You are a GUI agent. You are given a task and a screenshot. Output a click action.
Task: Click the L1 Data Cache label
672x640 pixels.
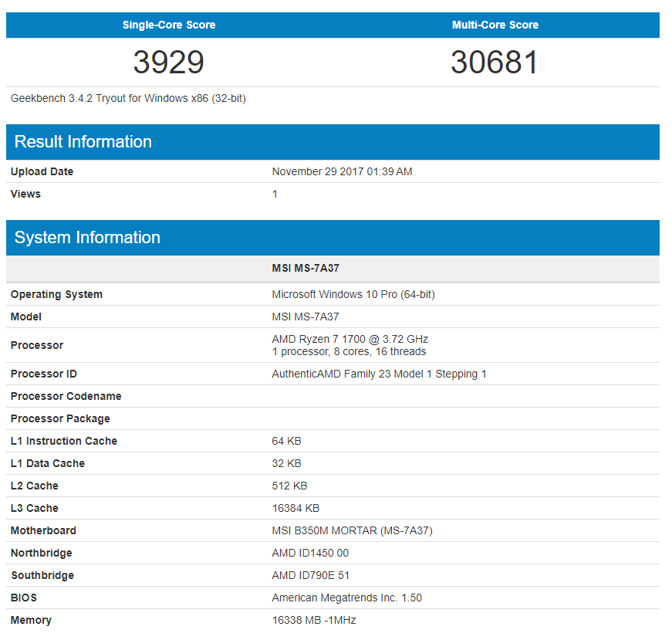tap(48, 463)
